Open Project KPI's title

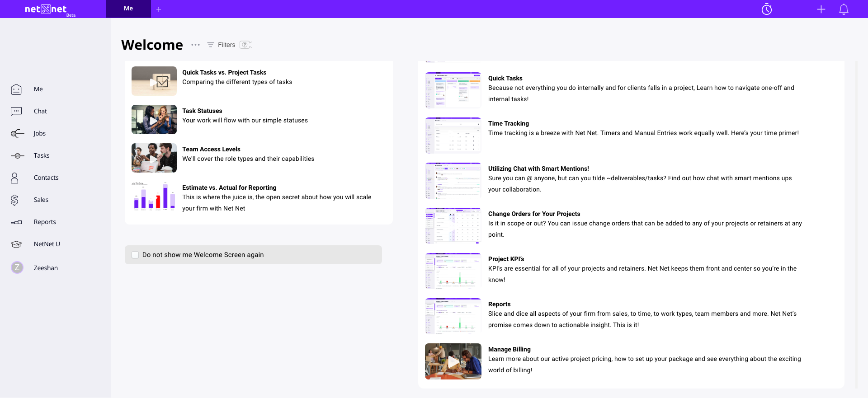pyautogui.click(x=506, y=259)
